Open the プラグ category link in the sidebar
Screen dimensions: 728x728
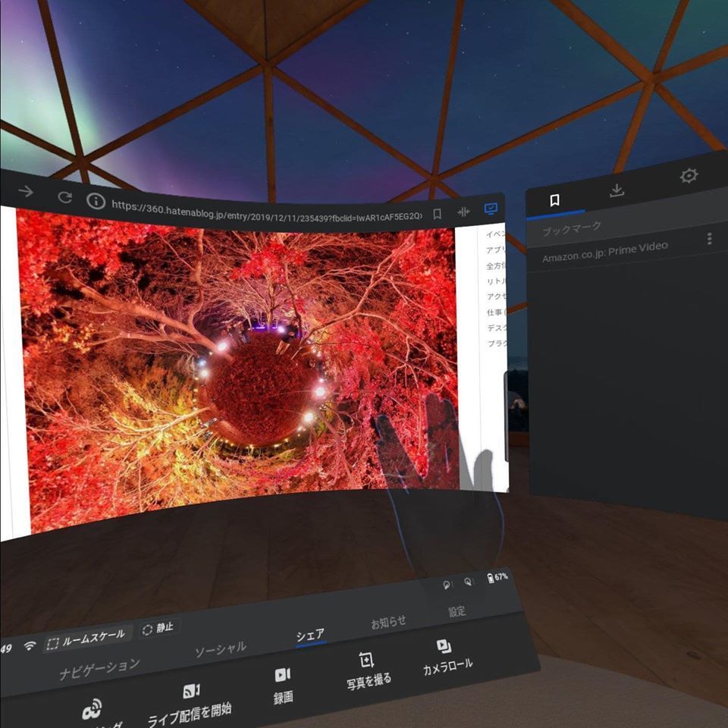point(497,343)
